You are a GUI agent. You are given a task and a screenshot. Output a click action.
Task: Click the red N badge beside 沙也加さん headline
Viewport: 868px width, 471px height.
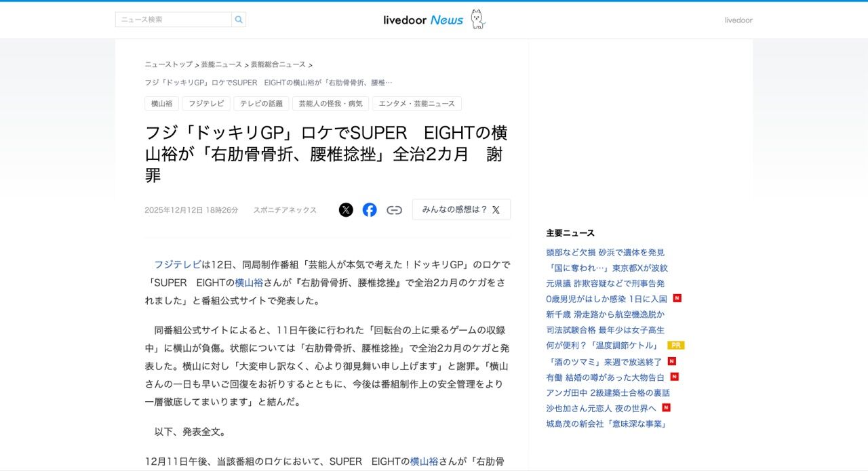tap(666, 408)
